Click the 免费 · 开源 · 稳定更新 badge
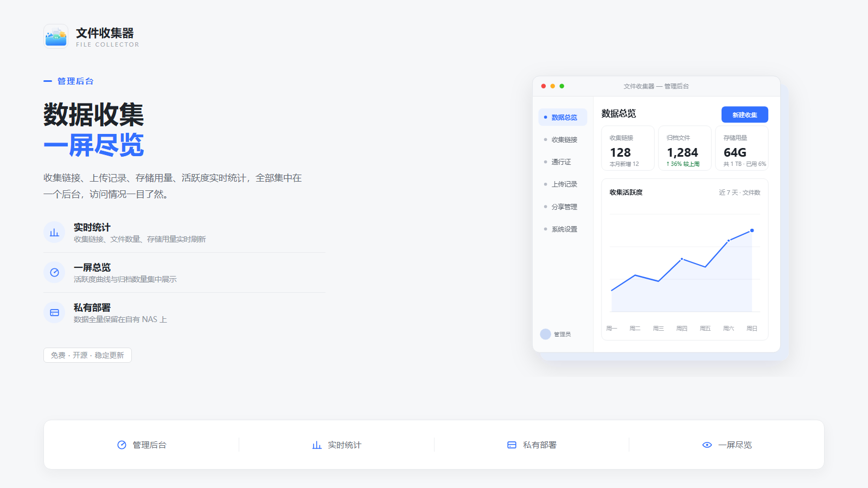Viewport: 868px width, 488px height. [87, 355]
